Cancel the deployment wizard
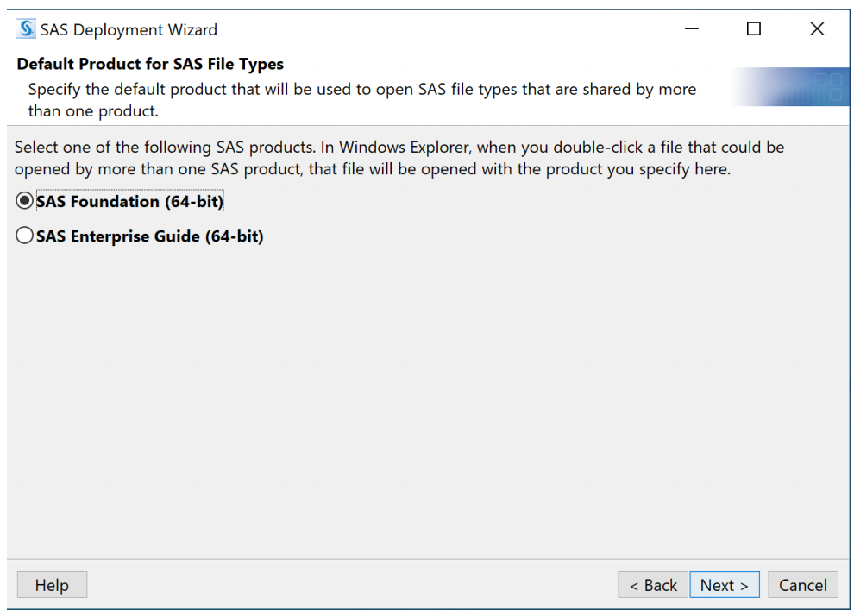The height and width of the screenshot is (616, 854). 803,585
